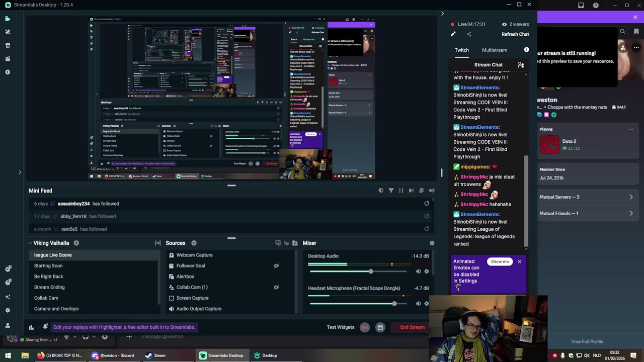The image size is (644, 362).
Task: Open Desktop Audio settings gear
Action: point(427,271)
